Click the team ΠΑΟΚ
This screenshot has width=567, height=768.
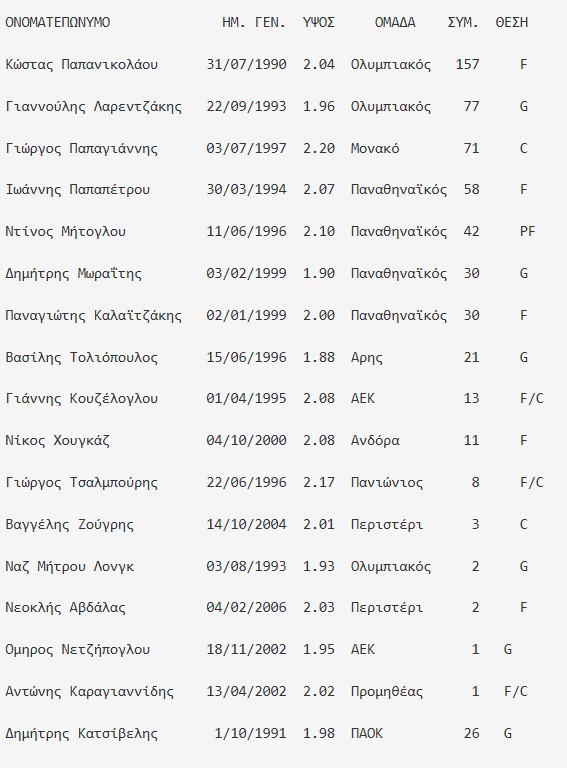[x=367, y=734]
